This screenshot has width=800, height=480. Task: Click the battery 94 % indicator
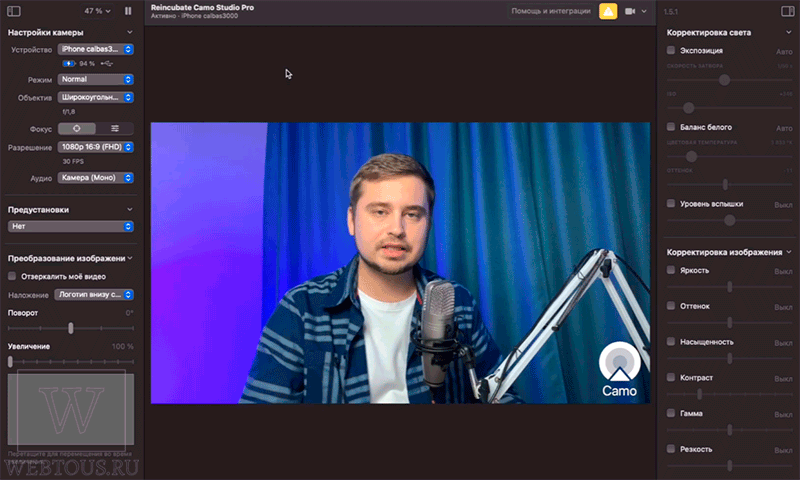click(x=79, y=63)
